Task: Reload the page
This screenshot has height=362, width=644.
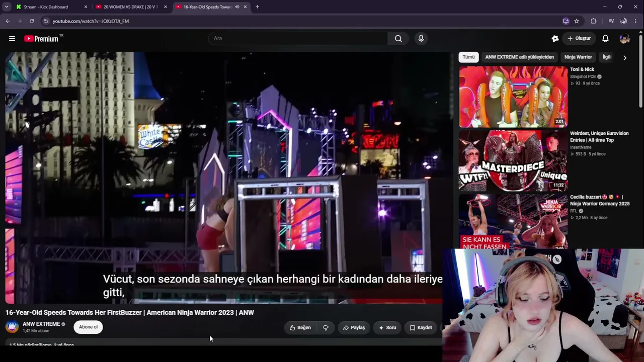Action: pos(32,21)
